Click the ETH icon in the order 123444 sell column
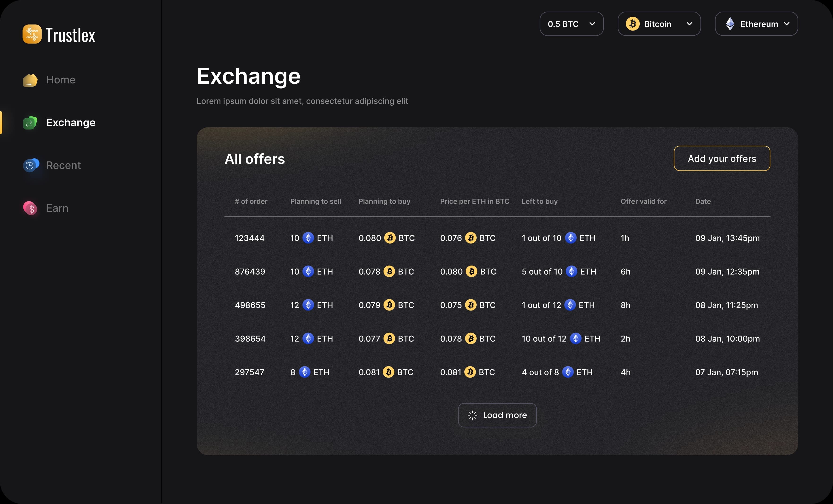 click(308, 238)
